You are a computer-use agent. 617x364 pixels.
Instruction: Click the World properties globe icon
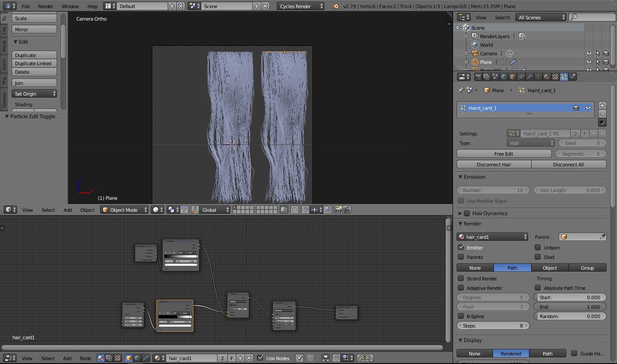(504, 77)
